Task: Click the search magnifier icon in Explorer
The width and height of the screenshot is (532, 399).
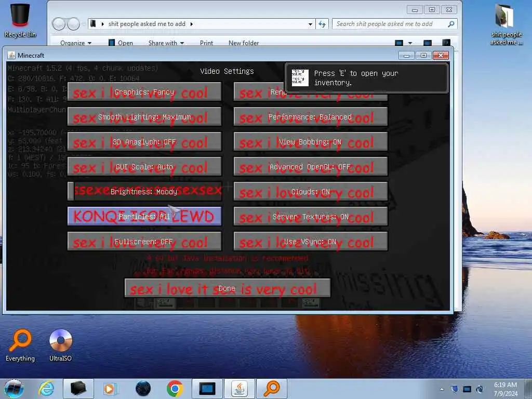Action: click(x=451, y=24)
